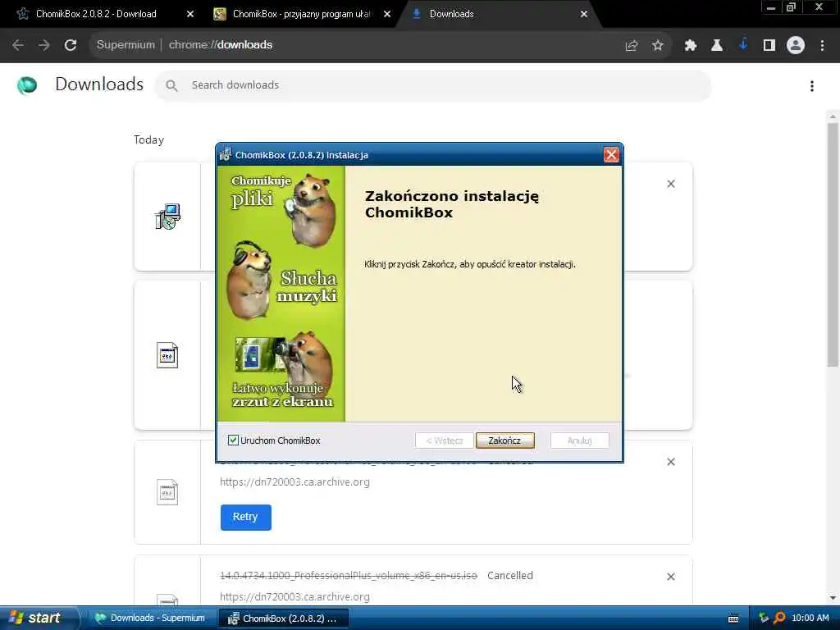
Task: Close the ChomikBox 2.0.8.2 Download tab
Action: pos(190,14)
